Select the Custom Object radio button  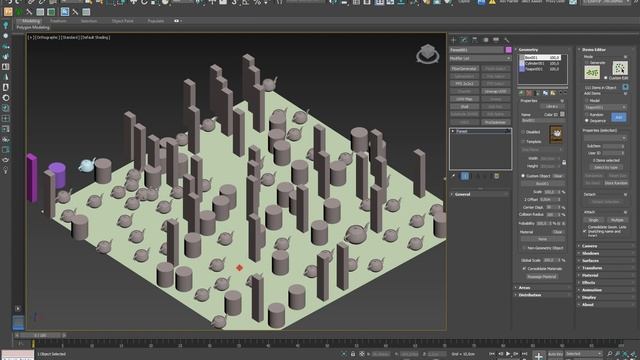[523, 176]
